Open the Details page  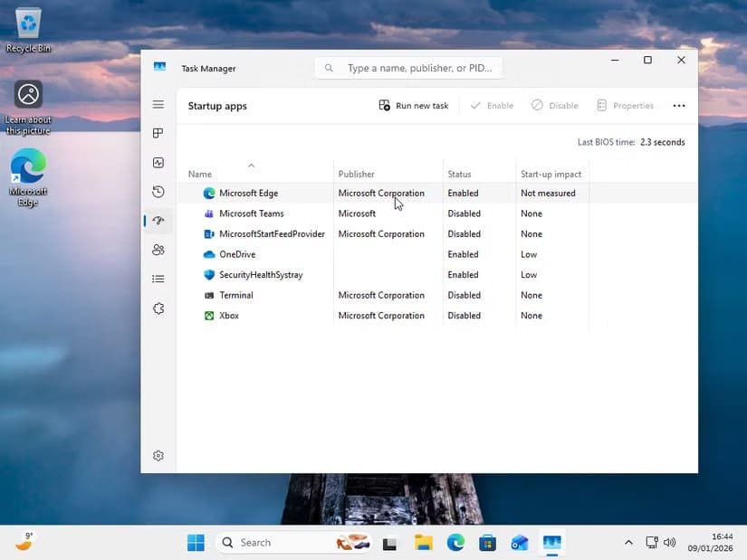(158, 278)
